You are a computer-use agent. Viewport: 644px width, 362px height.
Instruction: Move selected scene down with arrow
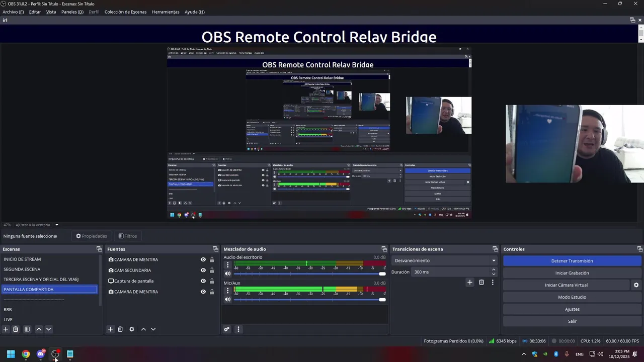tap(49, 329)
